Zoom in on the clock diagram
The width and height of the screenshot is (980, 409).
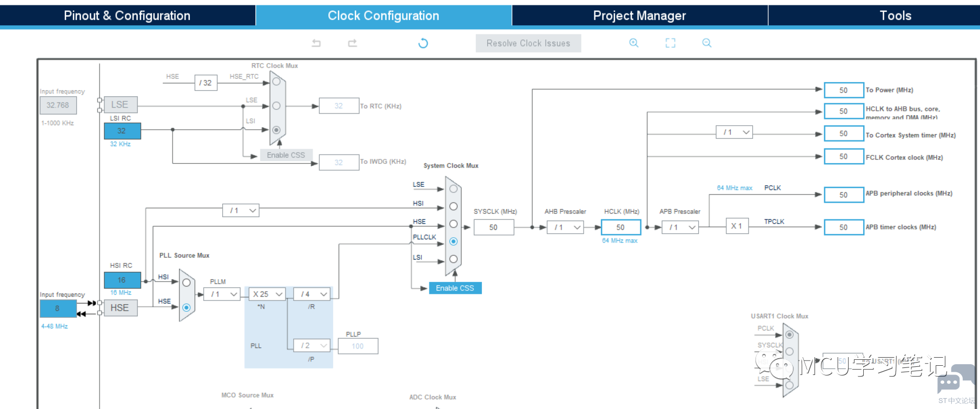point(634,43)
